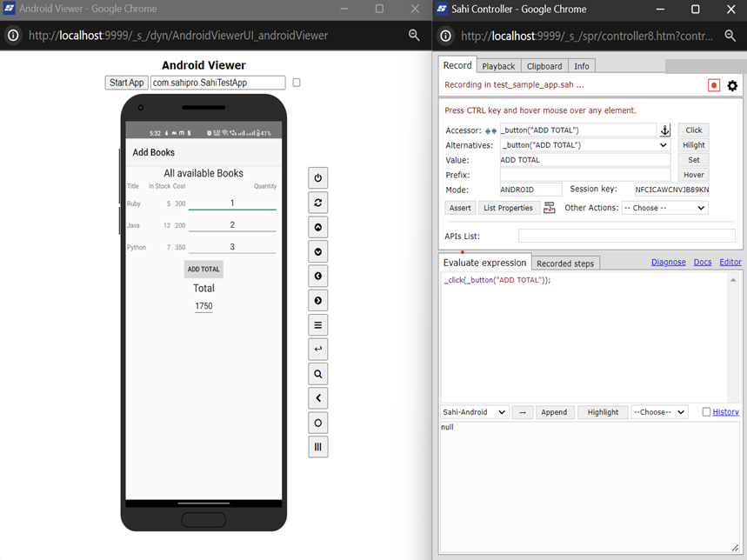Stop recording with the red record icon
This screenshot has height=560, width=747.
pyautogui.click(x=714, y=85)
